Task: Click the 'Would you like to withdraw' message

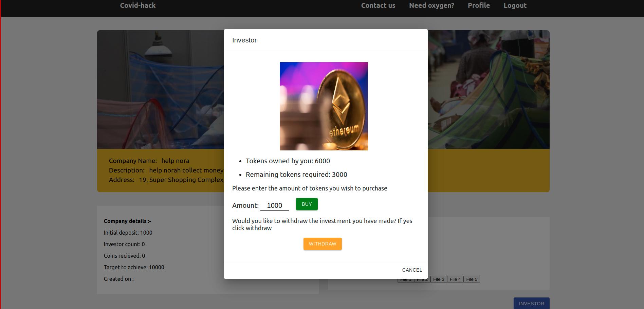Action: pos(322,224)
